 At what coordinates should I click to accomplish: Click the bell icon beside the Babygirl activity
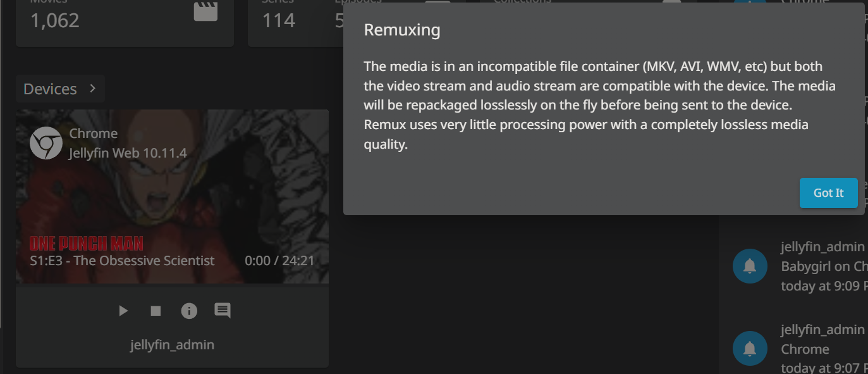coord(750,266)
